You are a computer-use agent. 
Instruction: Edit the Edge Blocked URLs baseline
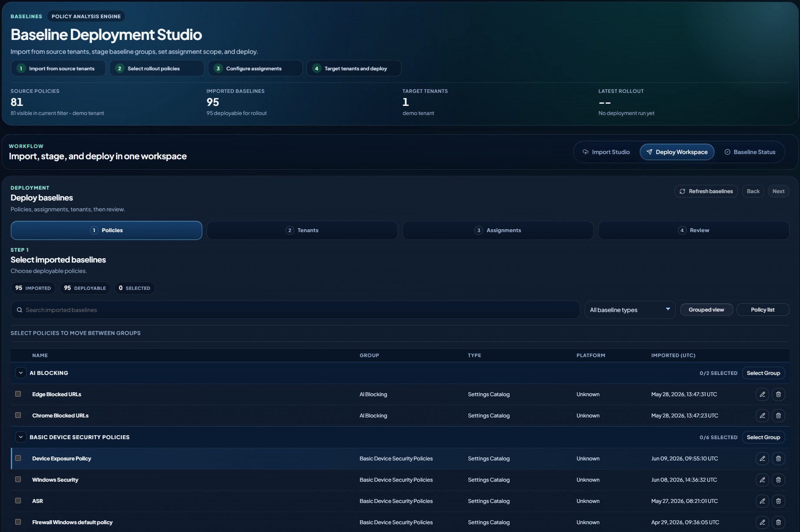762,394
